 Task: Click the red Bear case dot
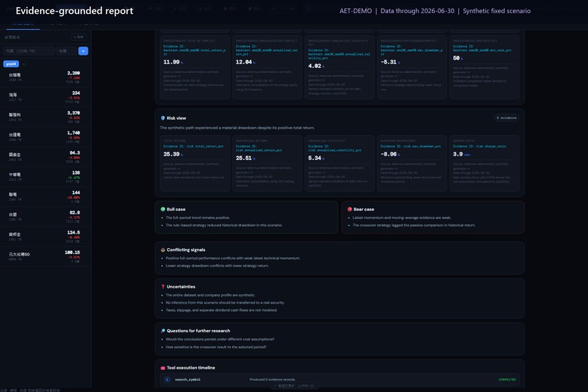tap(349, 210)
